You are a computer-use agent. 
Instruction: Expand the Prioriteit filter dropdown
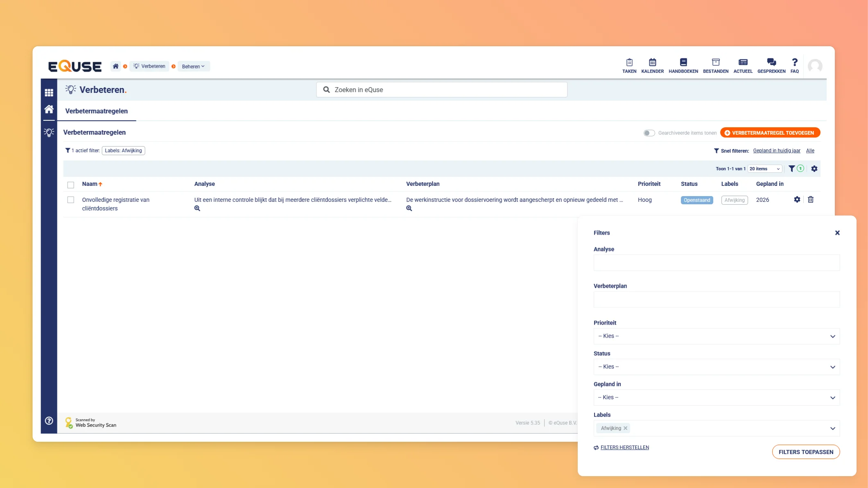click(716, 336)
